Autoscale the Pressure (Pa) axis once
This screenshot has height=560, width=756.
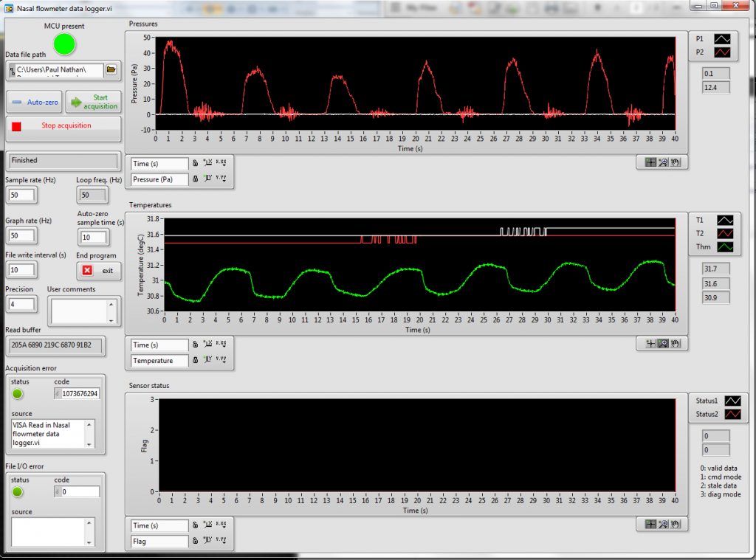207,179
